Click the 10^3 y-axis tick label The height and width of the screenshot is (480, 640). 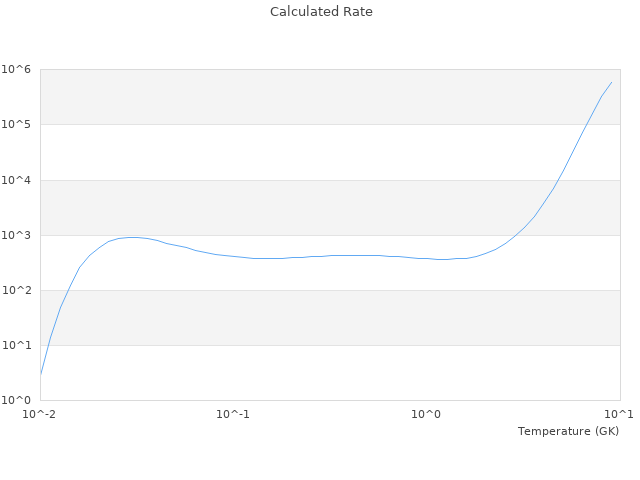coord(17,235)
